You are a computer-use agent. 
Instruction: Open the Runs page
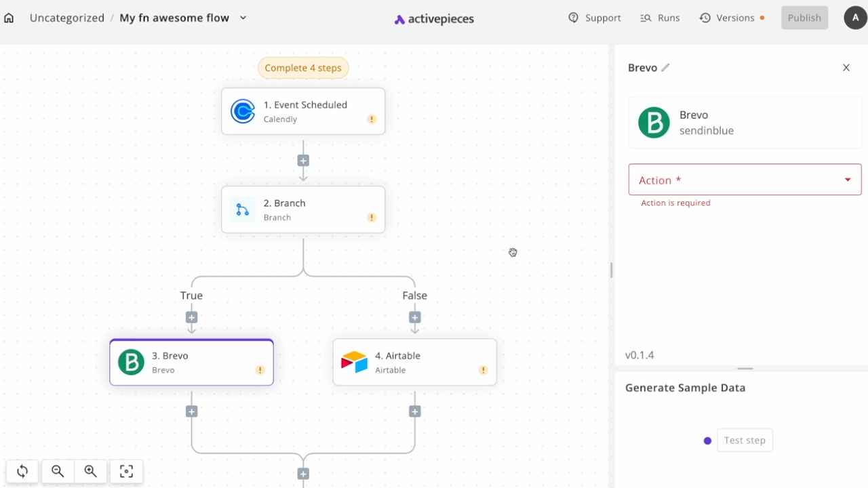click(660, 18)
